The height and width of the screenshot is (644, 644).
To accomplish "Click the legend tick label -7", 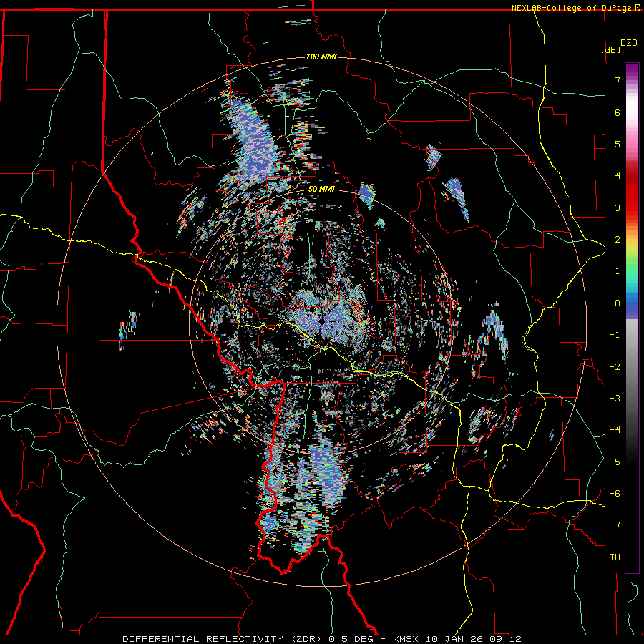I will coord(615,525).
